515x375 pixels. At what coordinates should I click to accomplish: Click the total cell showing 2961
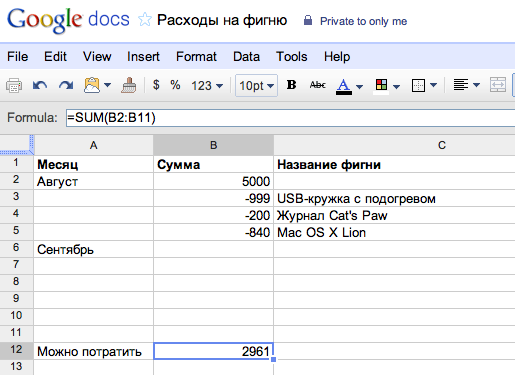213,351
